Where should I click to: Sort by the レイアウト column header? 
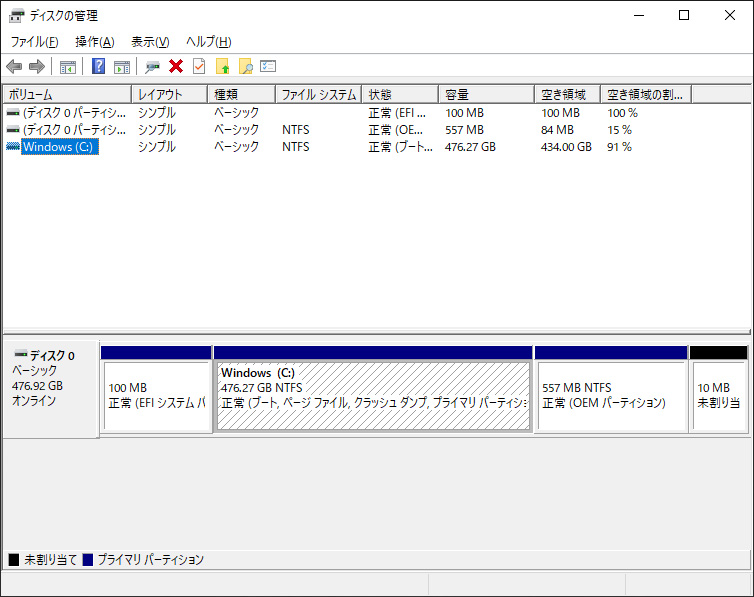pos(169,94)
